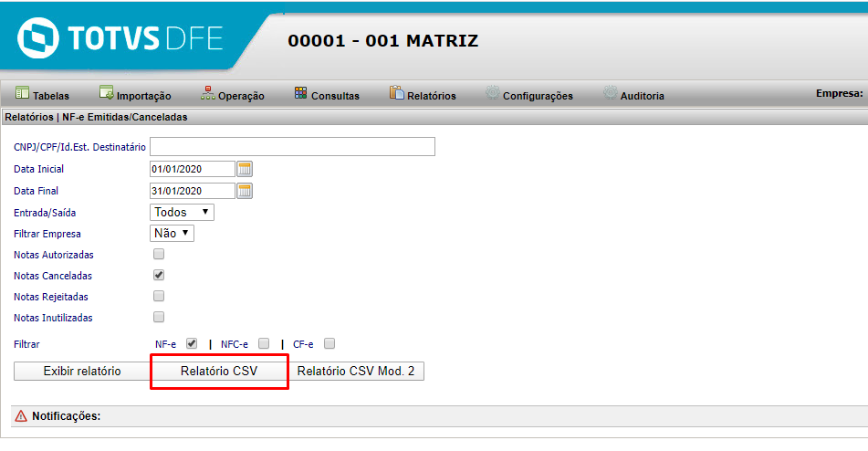Click the Entrada/Saída label
Screen dimensions: 868x451
click(x=45, y=213)
